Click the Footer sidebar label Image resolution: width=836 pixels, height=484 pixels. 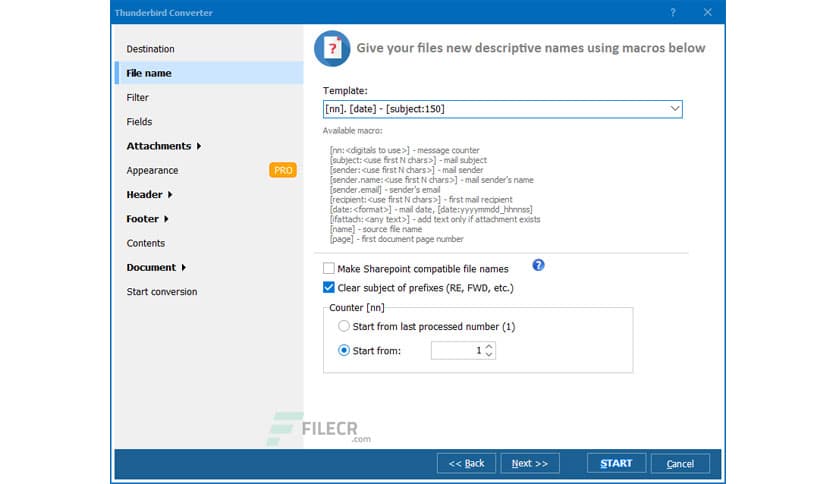point(142,219)
